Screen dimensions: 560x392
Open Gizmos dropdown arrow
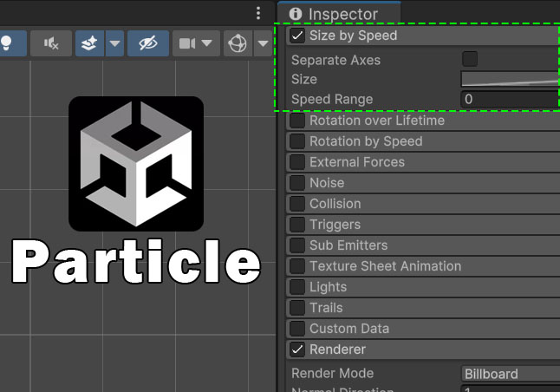click(x=262, y=43)
